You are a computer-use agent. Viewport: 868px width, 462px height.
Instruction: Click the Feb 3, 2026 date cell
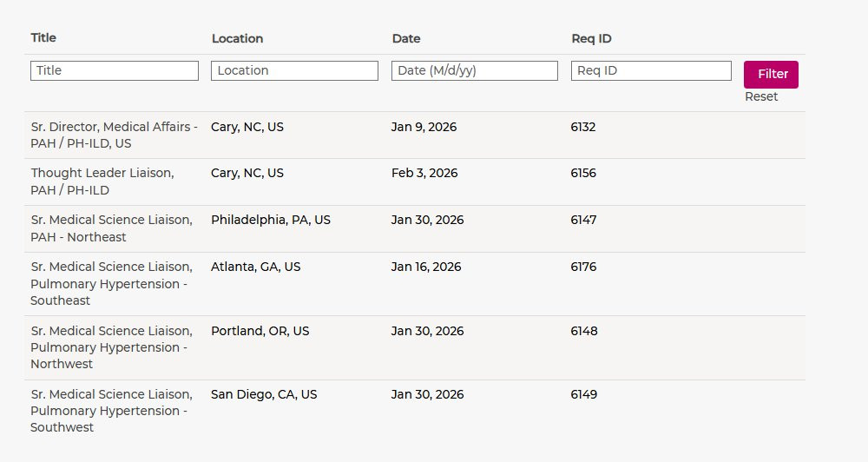424,174
